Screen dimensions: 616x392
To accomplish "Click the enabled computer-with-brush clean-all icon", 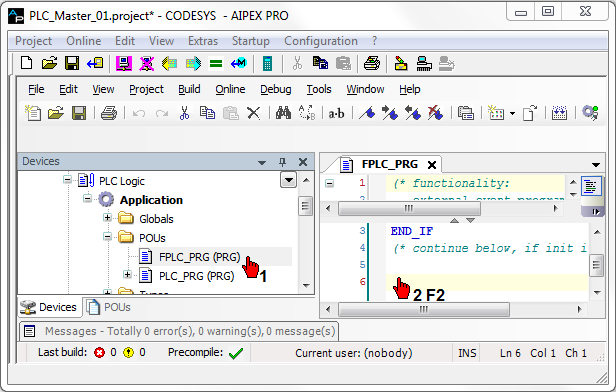I will [x=424, y=63].
